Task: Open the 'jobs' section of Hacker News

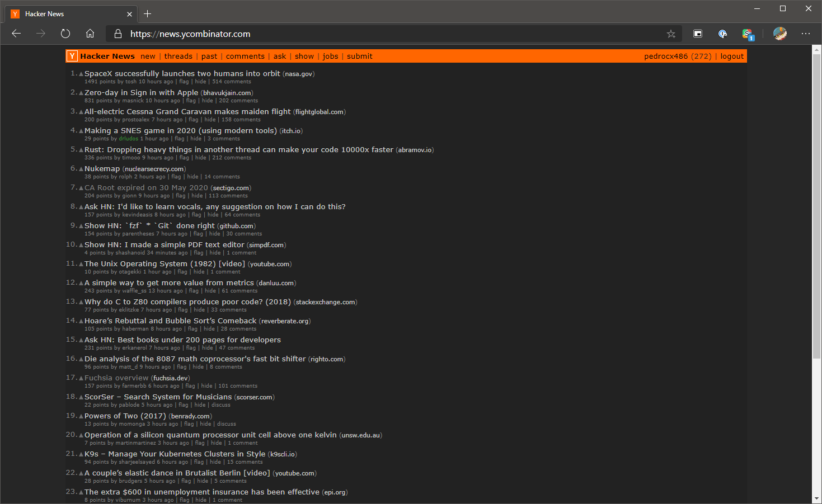Action: [330, 56]
